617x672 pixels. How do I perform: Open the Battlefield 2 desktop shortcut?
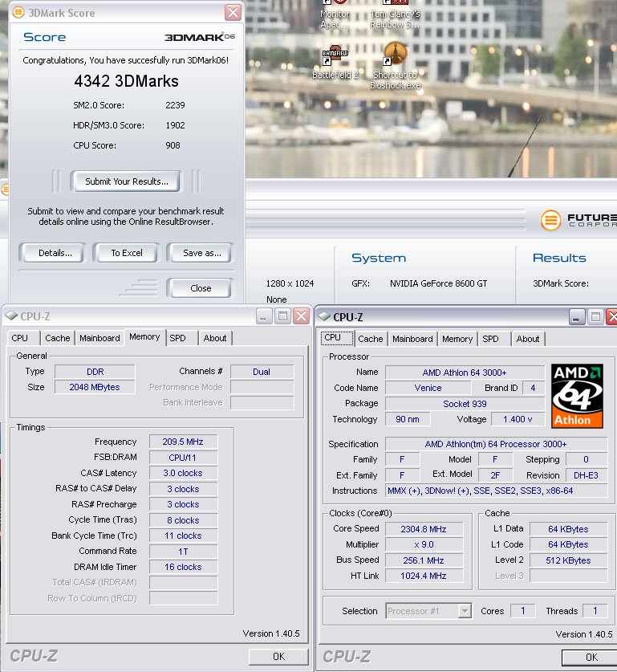[x=335, y=62]
